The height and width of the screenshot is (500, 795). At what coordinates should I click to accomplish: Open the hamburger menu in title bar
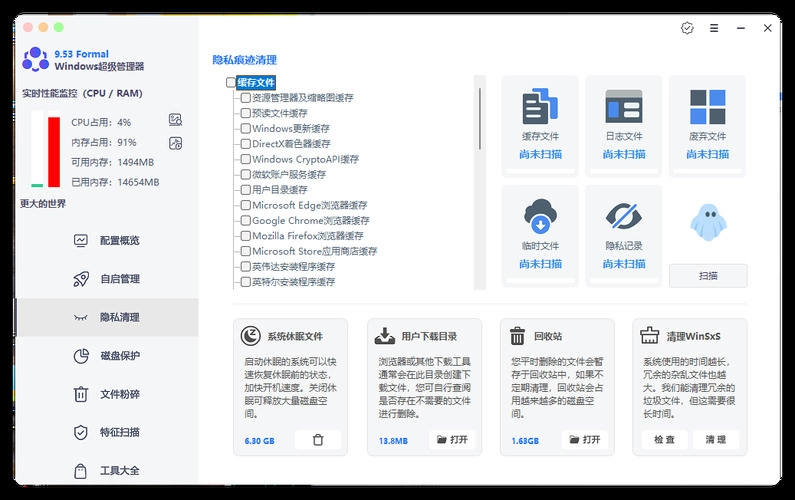(714, 28)
